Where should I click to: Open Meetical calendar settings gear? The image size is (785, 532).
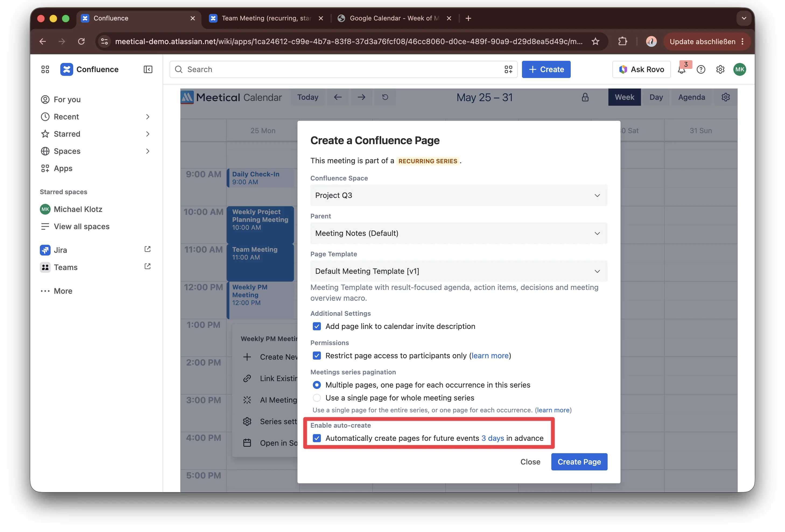click(726, 97)
